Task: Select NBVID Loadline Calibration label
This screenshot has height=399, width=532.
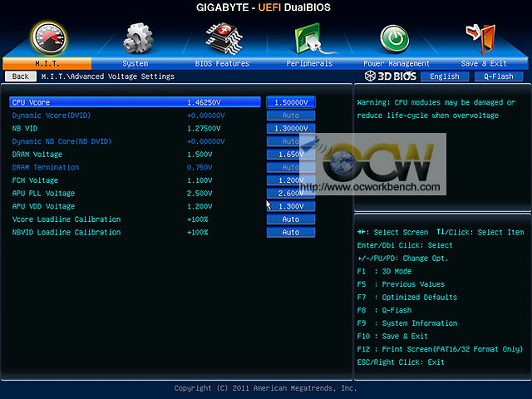Action: click(66, 232)
